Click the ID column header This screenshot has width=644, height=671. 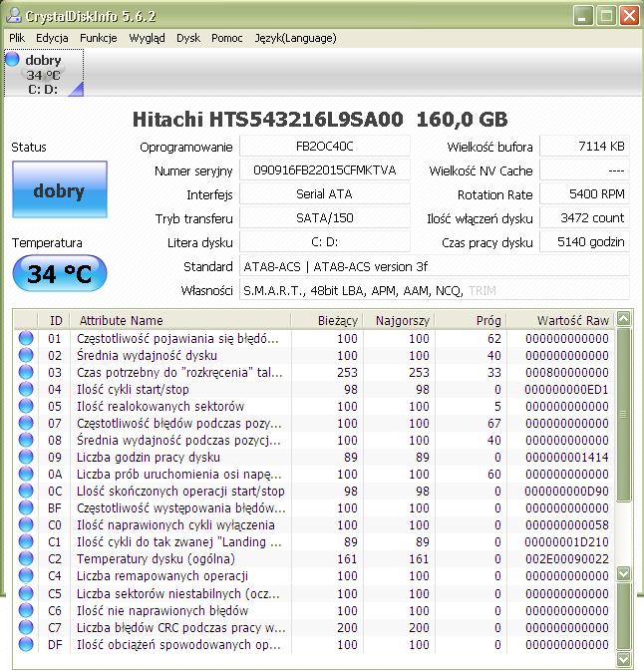[54, 320]
